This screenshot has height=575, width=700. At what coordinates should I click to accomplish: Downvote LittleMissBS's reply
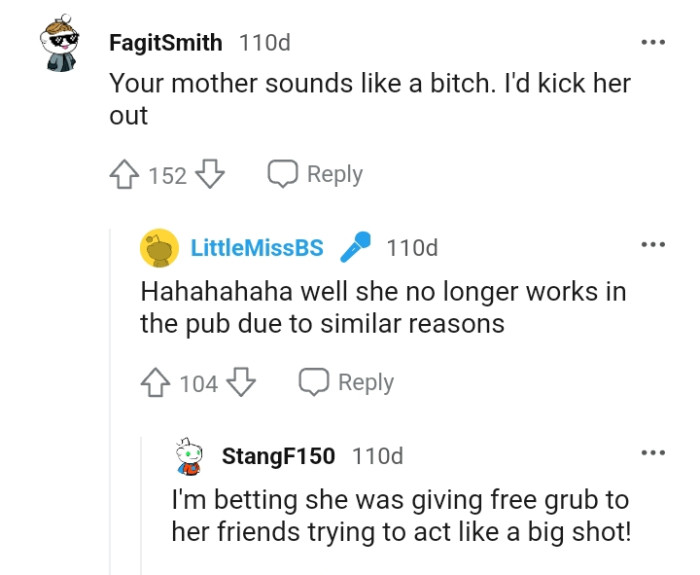coord(242,383)
